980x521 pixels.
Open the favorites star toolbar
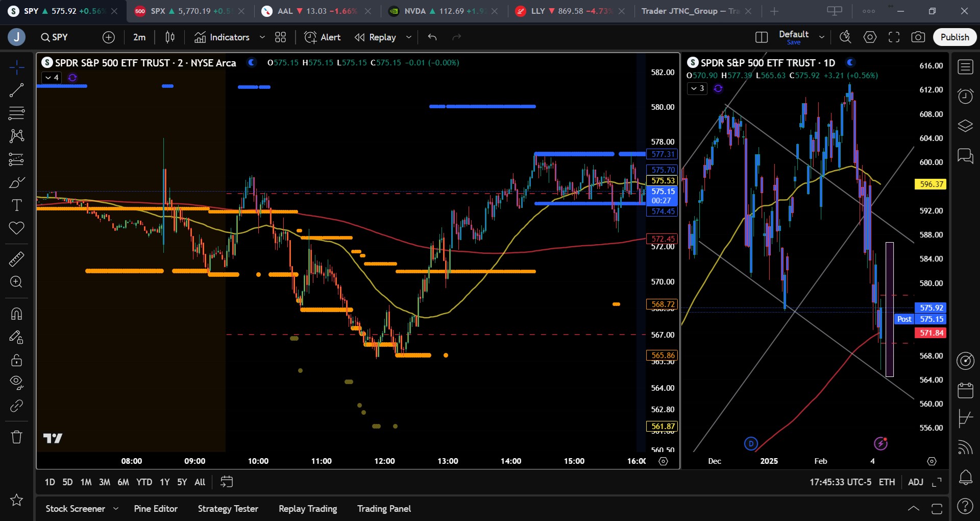16,500
